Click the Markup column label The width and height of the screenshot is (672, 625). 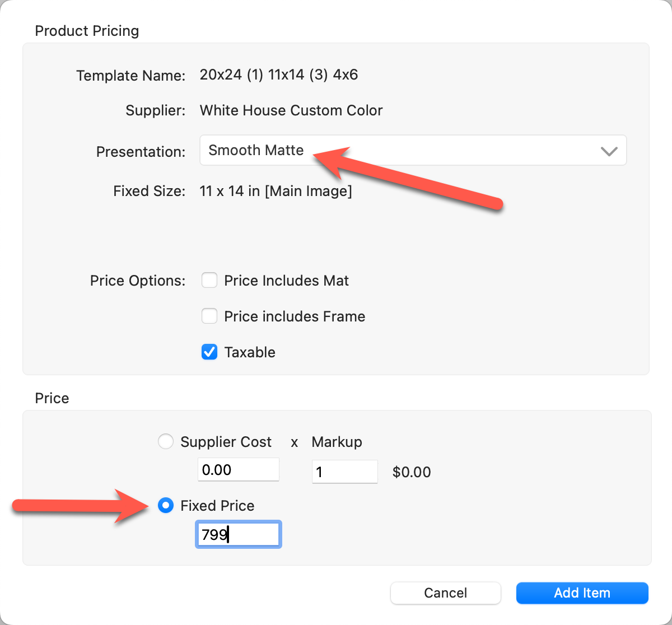click(x=337, y=442)
